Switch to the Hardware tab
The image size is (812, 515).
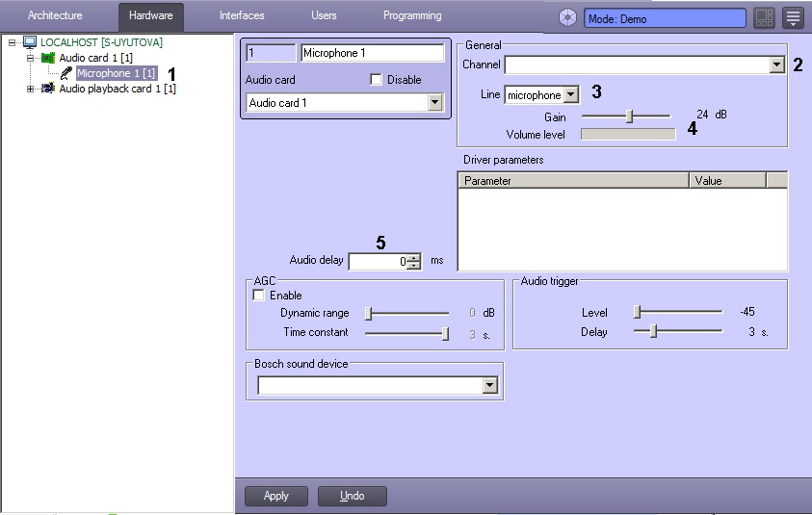tap(150, 15)
